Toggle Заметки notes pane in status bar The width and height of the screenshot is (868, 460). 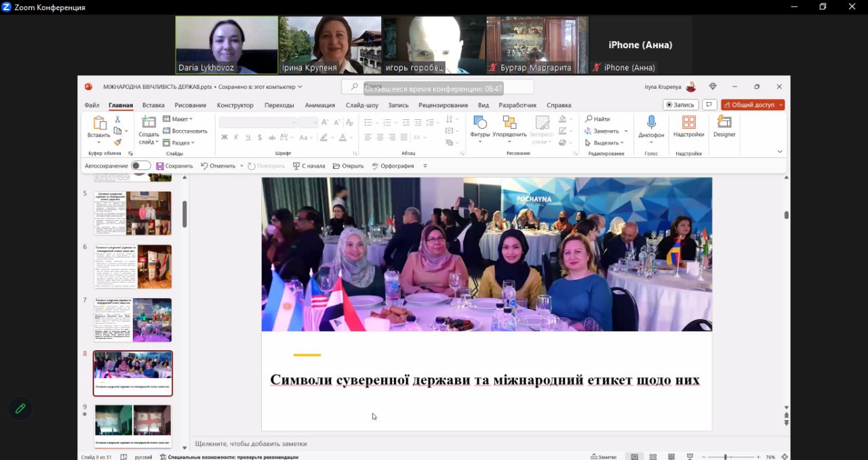click(604, 457)
